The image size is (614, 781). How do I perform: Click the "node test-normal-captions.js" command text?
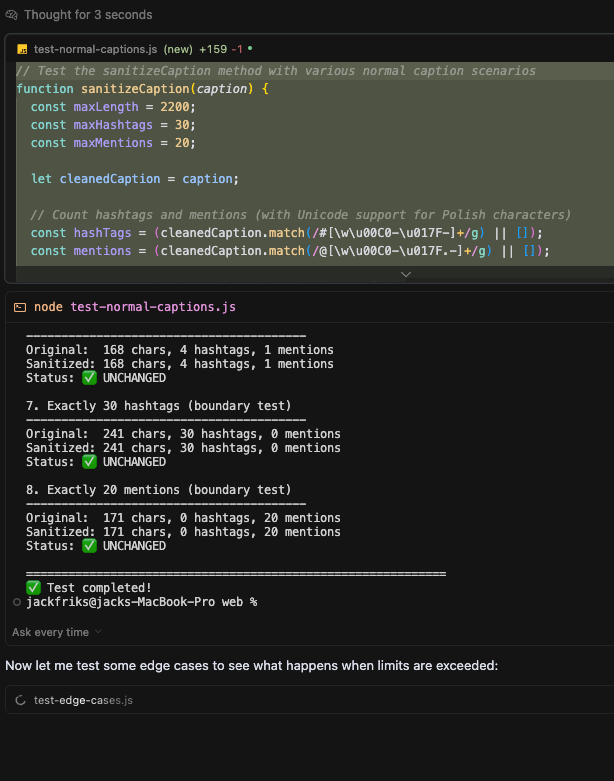[x=135, y=307]
